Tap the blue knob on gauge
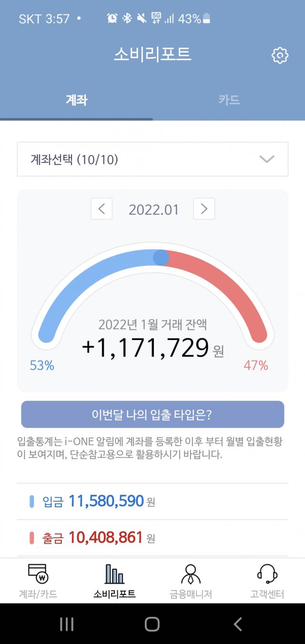Screen dimensions: 305x644 (x=161, y=258)
